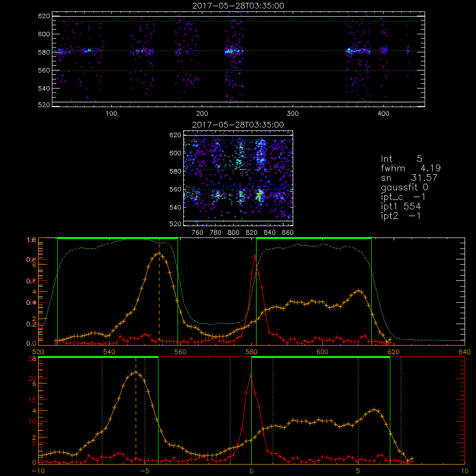Select the 'Int 5' readout line

401,159
